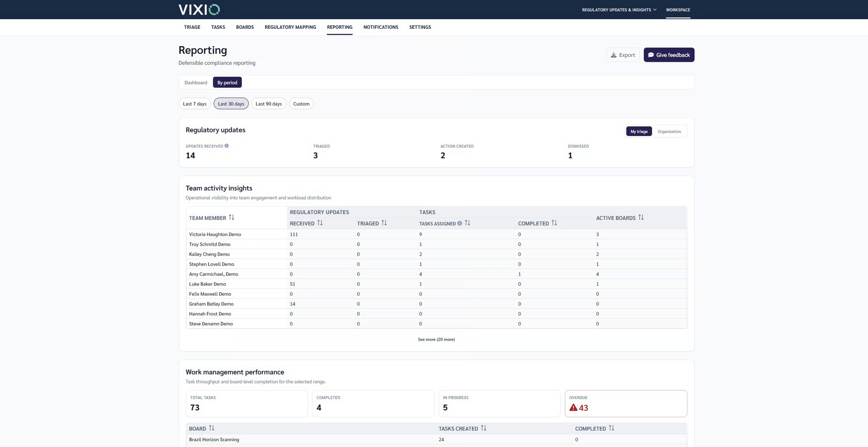The image size is (868, 447).
Task: Switch to Organisation view toggle
Action: [669, 132]
